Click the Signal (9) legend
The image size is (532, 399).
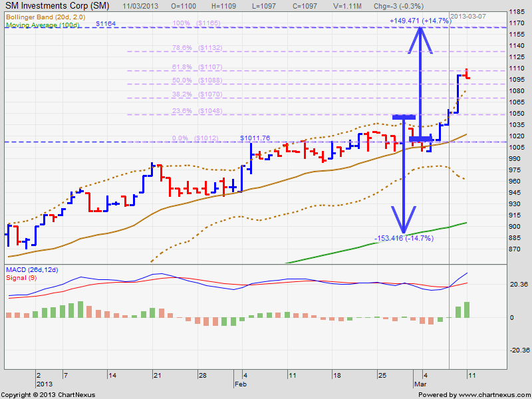(x=21, y=278)
